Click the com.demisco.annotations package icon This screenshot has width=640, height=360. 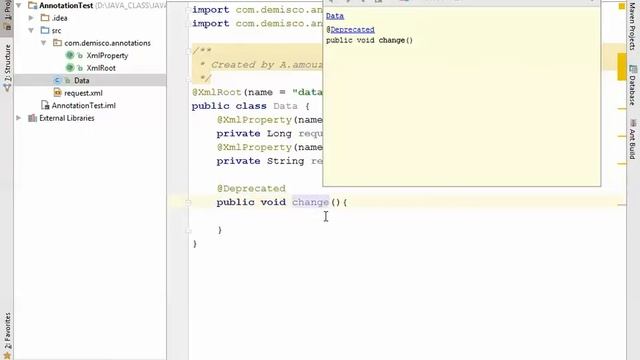57,43
